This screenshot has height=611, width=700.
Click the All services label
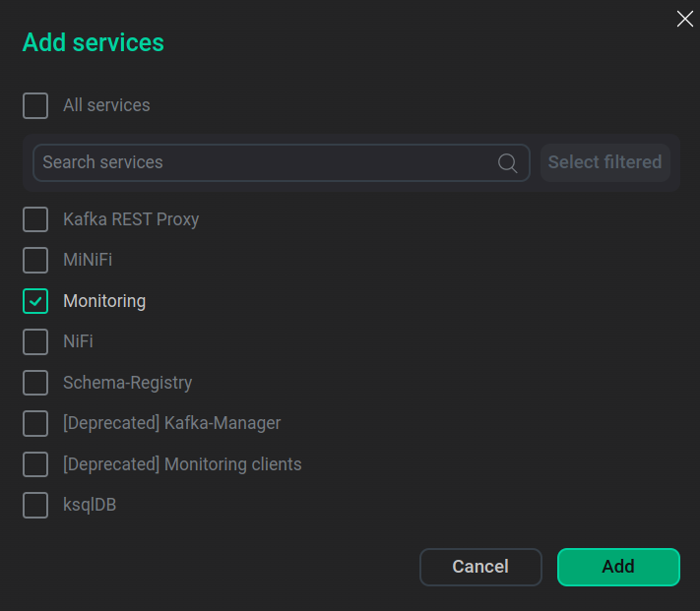[106, 105]
